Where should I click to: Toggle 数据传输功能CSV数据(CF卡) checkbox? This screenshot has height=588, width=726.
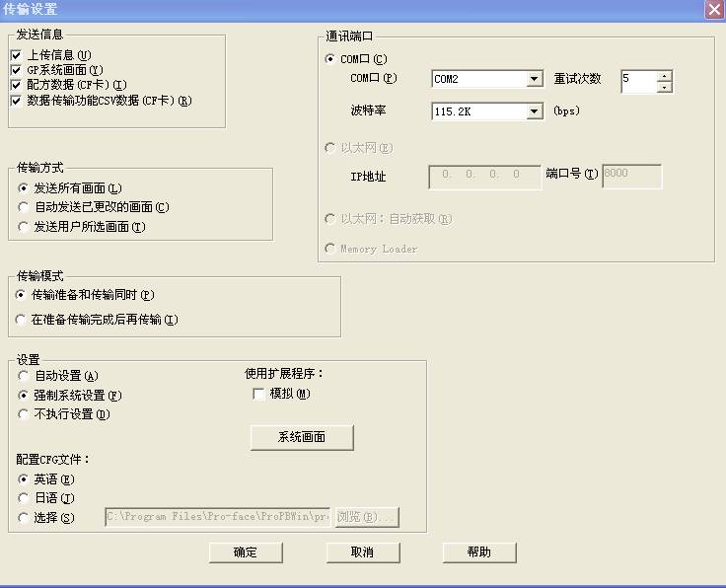pyautogui.click(x=16, y=100)
